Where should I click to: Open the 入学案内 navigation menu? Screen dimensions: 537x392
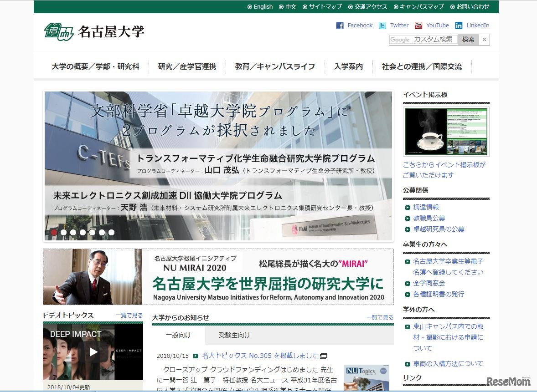coord(348,66)
